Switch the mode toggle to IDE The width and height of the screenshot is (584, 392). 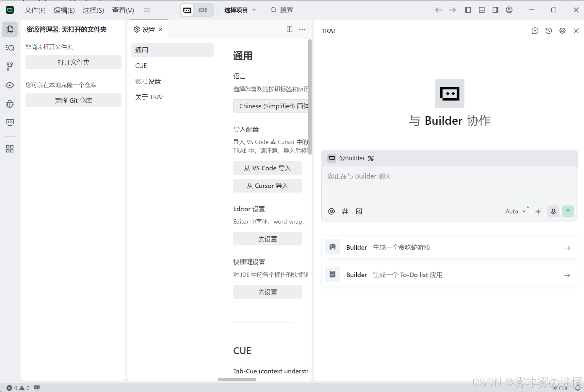203,10
